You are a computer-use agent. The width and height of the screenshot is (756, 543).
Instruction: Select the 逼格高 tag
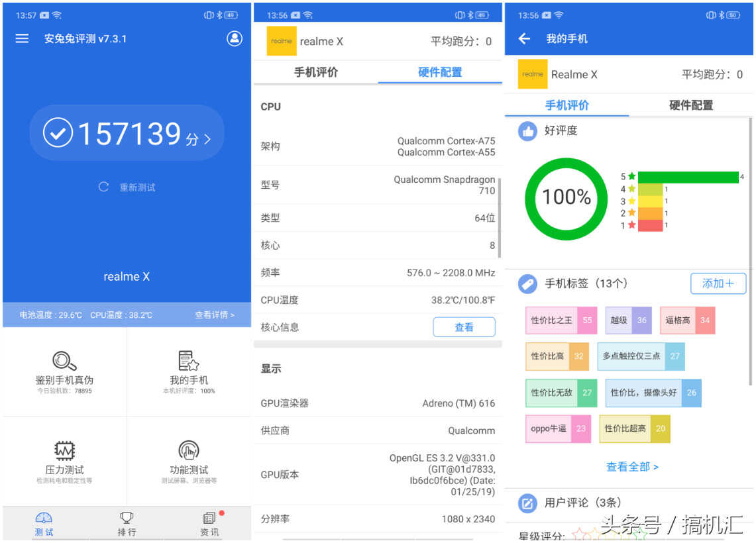[688, 321]
